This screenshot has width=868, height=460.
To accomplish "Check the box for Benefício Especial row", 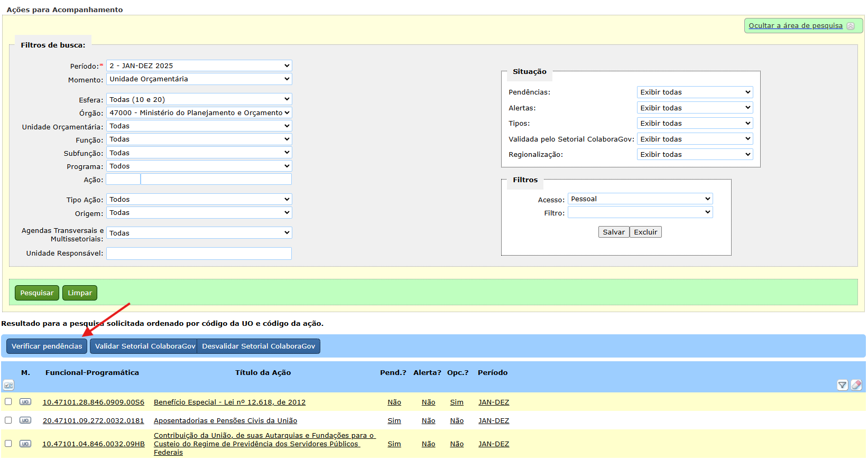I will click(8, 401).
